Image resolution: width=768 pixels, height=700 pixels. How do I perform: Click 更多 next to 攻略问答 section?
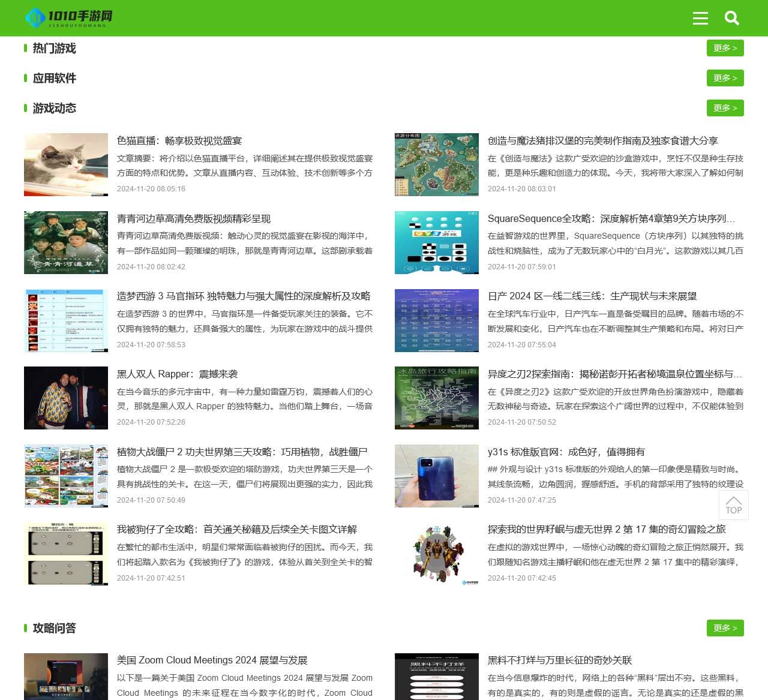coord(725,628)
